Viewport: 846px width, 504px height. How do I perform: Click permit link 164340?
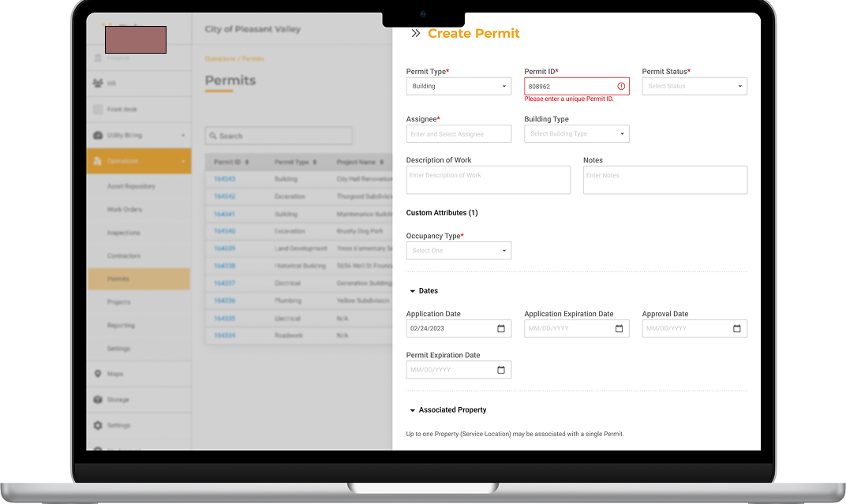pyautogui.click(x=224, y=231)
